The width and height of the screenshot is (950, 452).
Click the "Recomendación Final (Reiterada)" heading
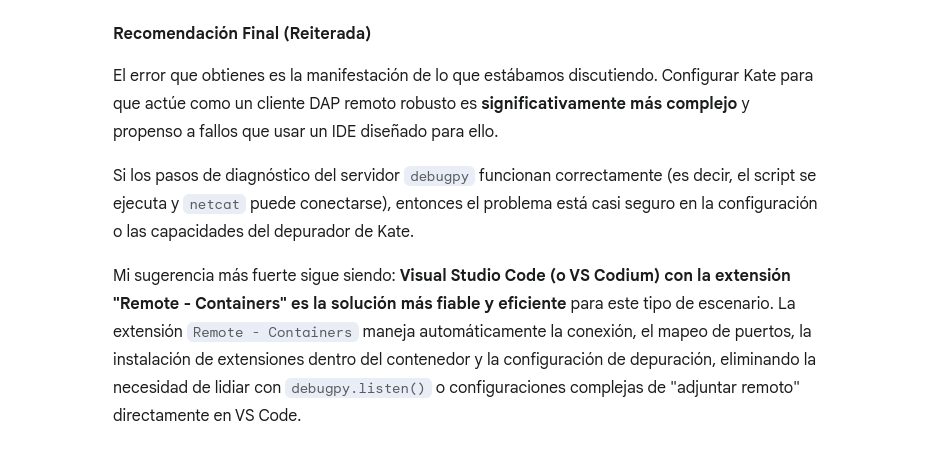(x=242, y=33)
